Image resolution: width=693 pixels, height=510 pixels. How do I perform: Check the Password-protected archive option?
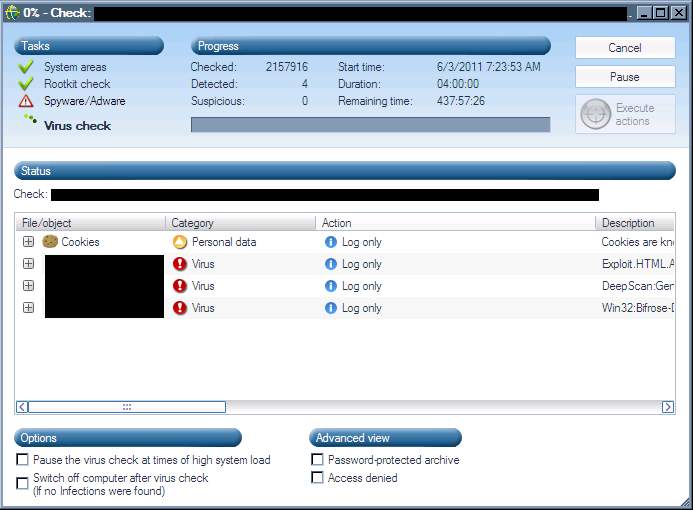point(318,460)
